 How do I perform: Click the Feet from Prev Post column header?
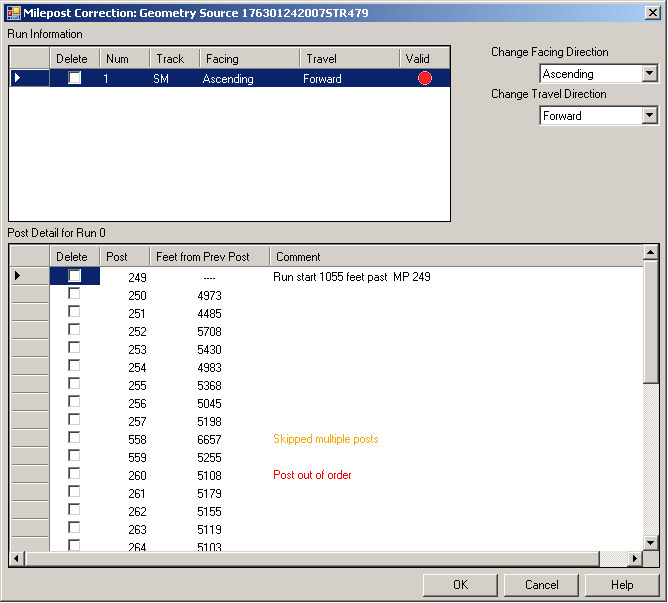(208, 257)
